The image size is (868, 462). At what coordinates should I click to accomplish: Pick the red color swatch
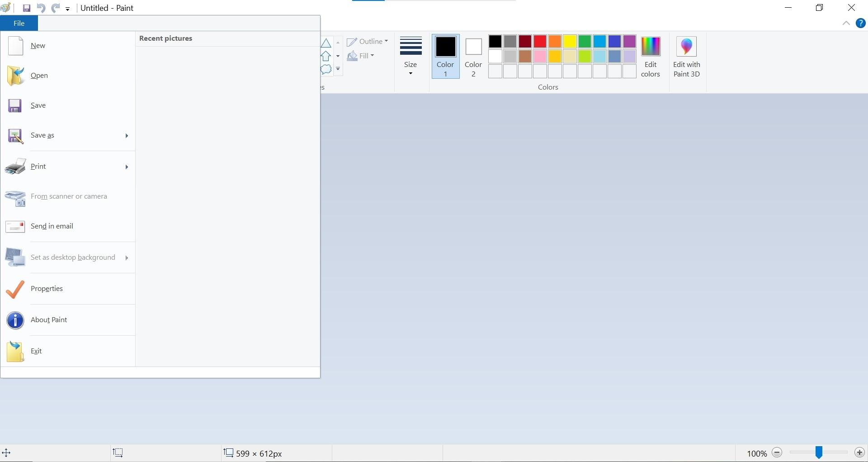(x=540, y=42)
